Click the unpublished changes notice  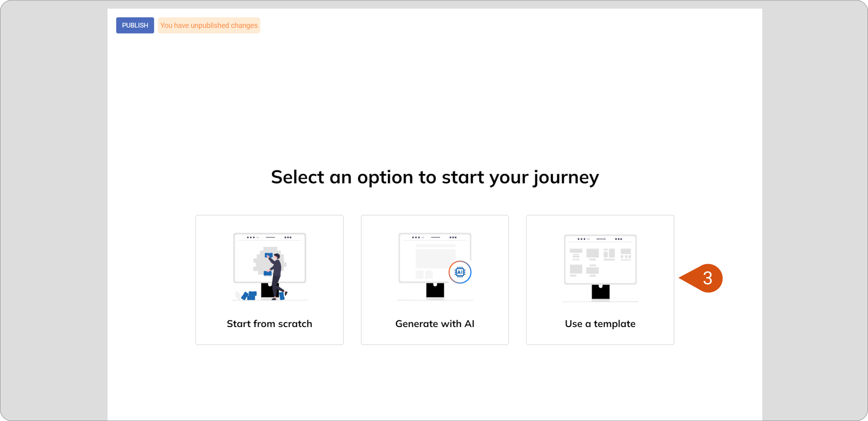click(x=209, y=25)
